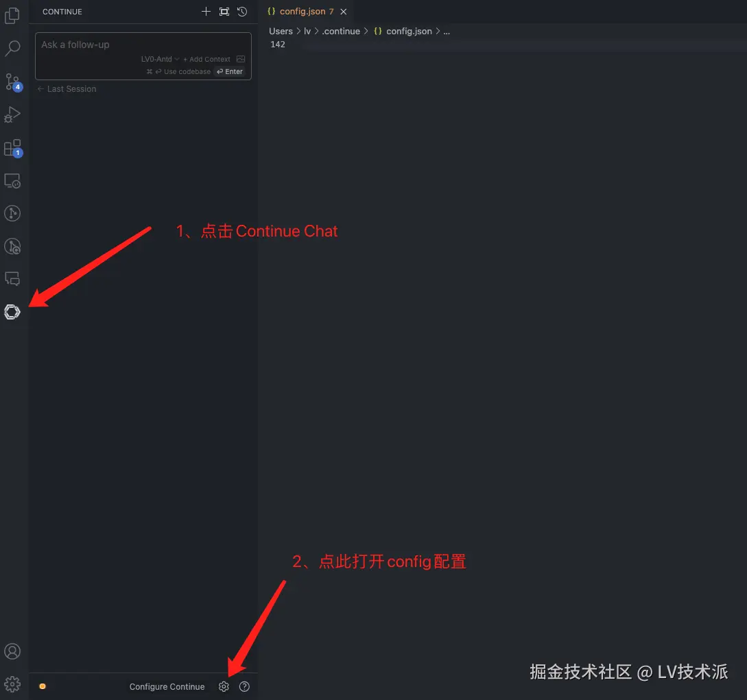Open the Remote Explorer icon

12,181
